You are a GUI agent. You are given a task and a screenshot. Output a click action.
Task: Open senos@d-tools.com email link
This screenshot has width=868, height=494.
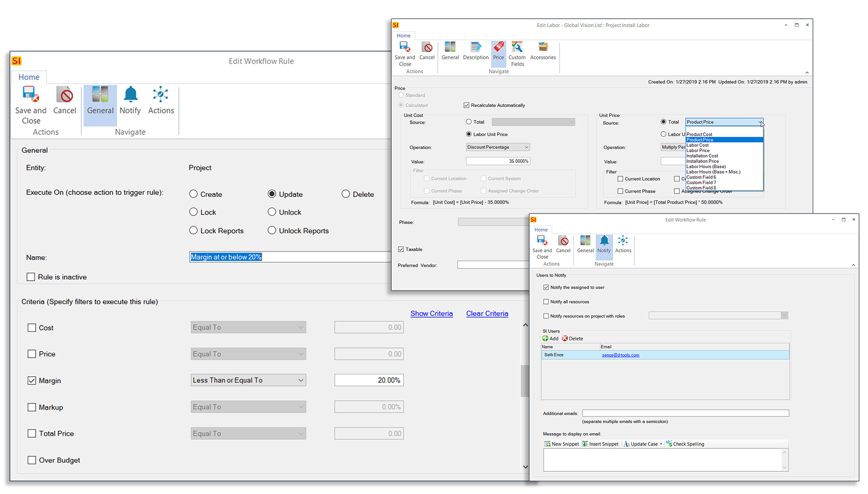pos(621,355)
